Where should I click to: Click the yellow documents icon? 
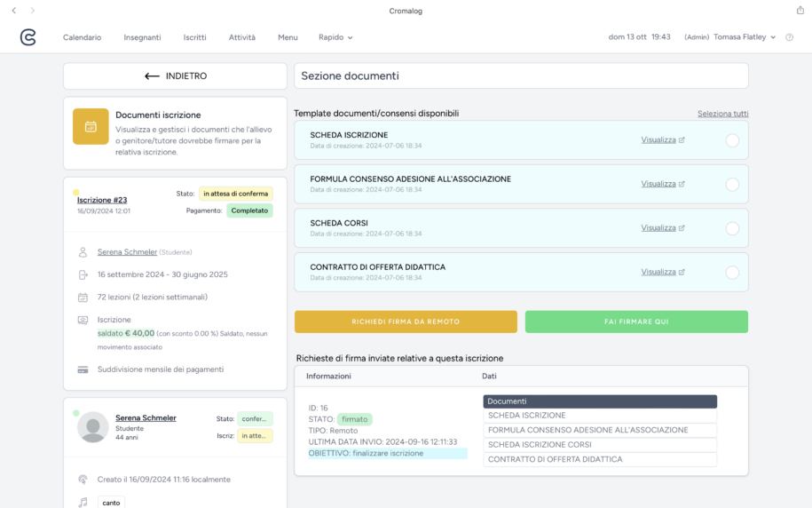91,126
